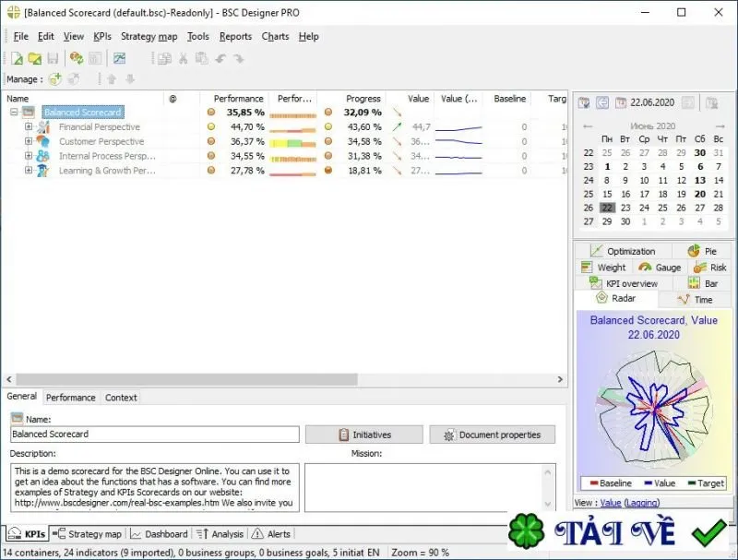Click the New document toolbar icon

[x=17, y=59]
